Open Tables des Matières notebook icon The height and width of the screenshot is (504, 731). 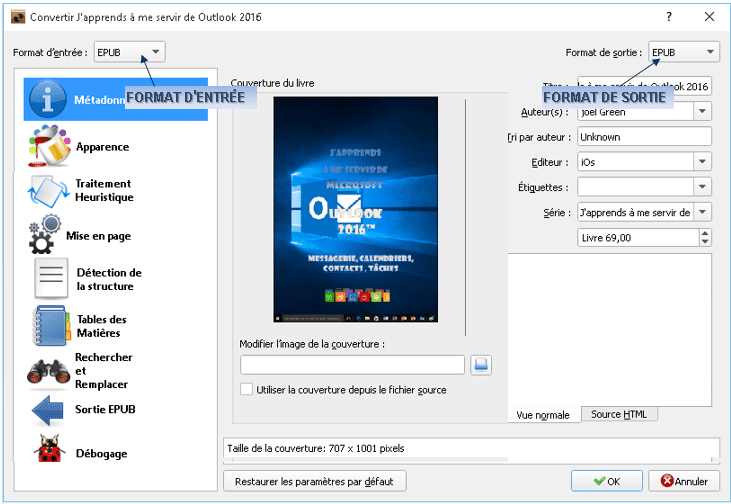click(x=51, y=325)
